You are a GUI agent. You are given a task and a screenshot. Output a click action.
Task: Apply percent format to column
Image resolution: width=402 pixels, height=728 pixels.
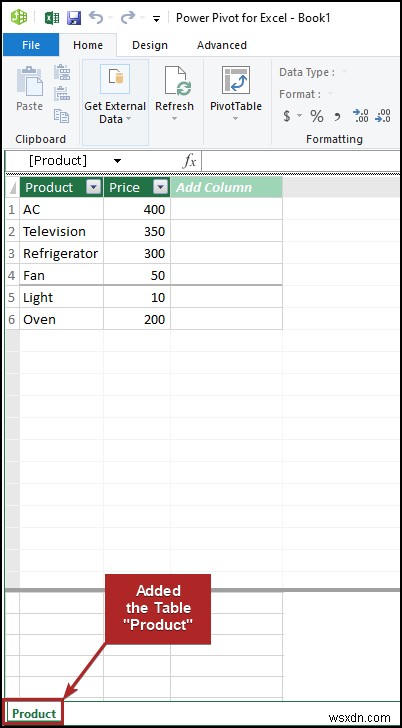pos(317,116)
